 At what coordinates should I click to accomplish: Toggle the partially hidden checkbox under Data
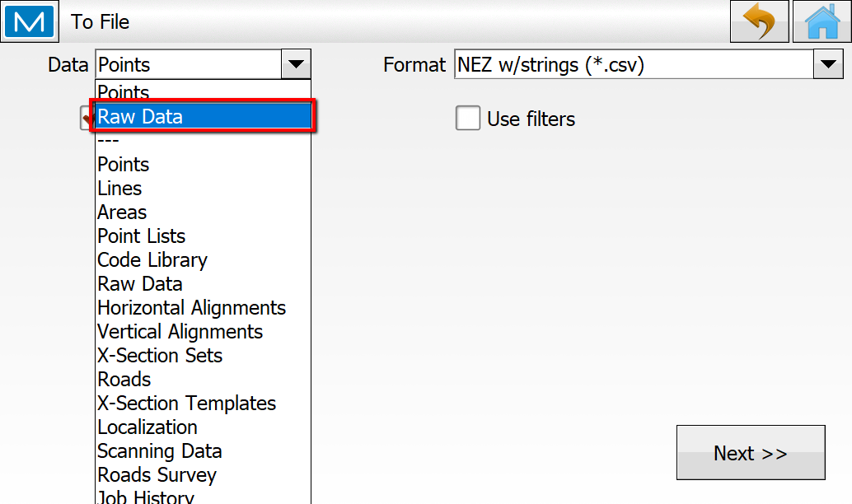coord(85,119)
